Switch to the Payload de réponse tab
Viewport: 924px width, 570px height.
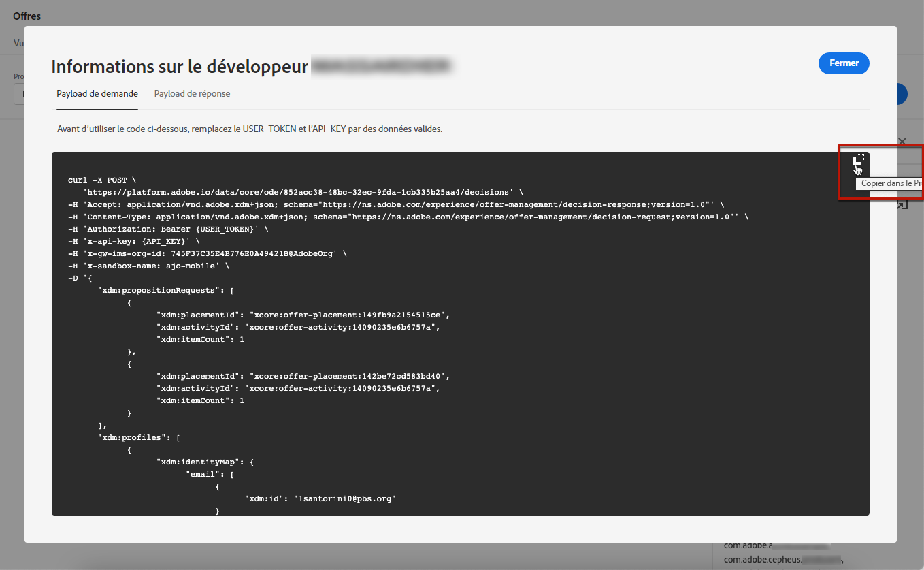click(x=192, y=94)
